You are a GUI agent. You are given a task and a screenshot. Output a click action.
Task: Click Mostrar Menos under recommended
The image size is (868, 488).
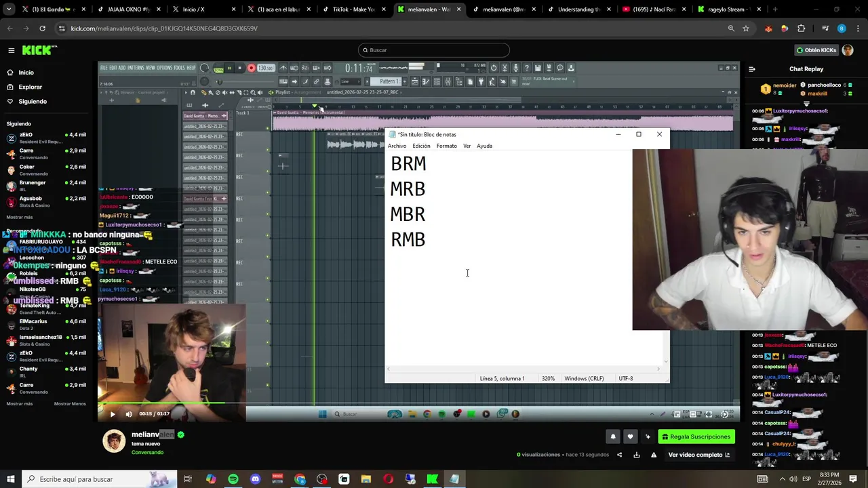pos(70,404)
